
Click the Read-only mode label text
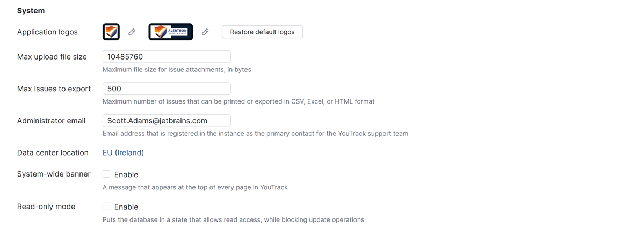[x=46, y=207]
